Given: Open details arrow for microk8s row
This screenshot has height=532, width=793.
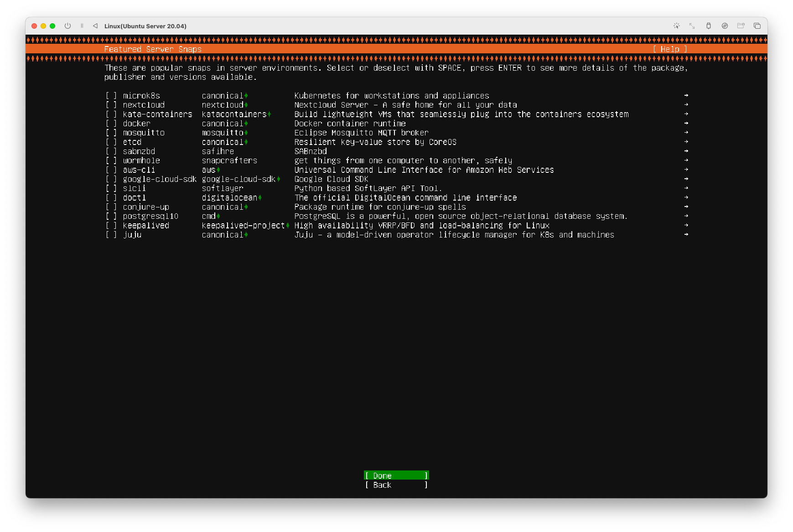Looking at the screenshot, I should point(686,95).
